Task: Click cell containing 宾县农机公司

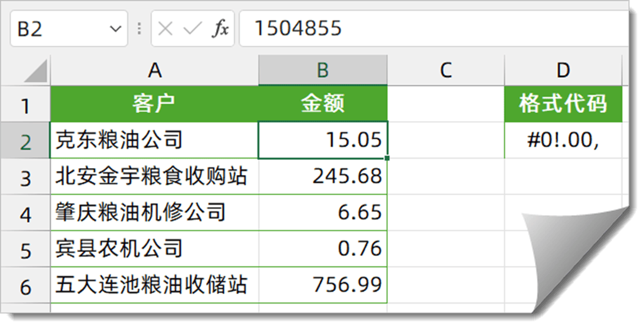Action: (x=155, y=249)
